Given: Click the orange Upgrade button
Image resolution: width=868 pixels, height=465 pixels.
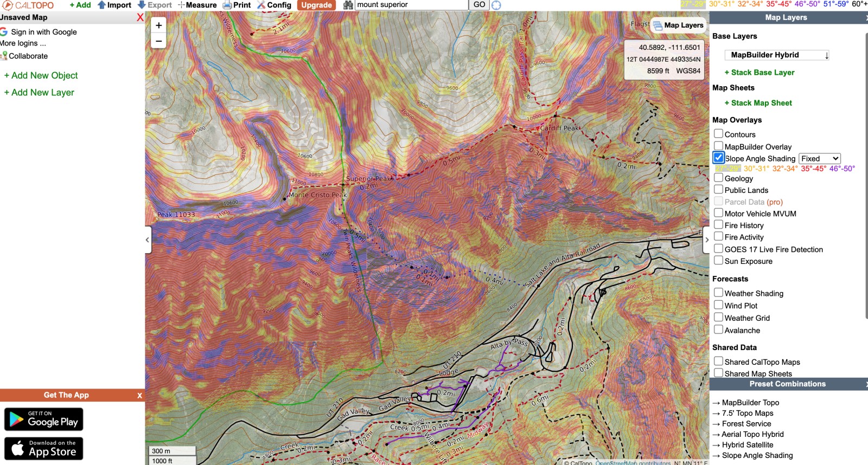Looking at the screenshot, I should coord(316,5).
